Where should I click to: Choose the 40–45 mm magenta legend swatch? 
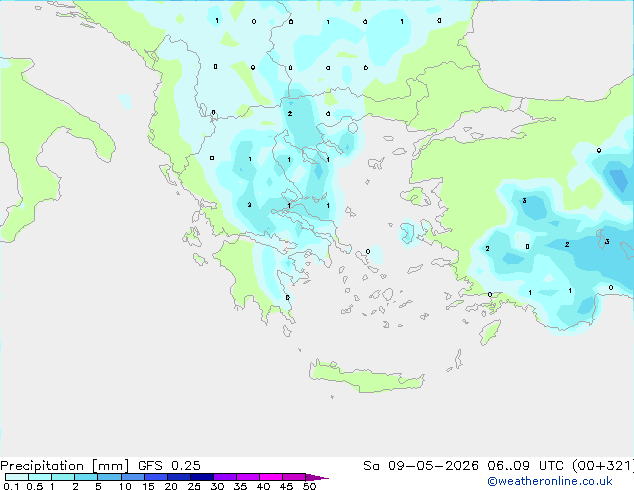[x=271, y=477]
